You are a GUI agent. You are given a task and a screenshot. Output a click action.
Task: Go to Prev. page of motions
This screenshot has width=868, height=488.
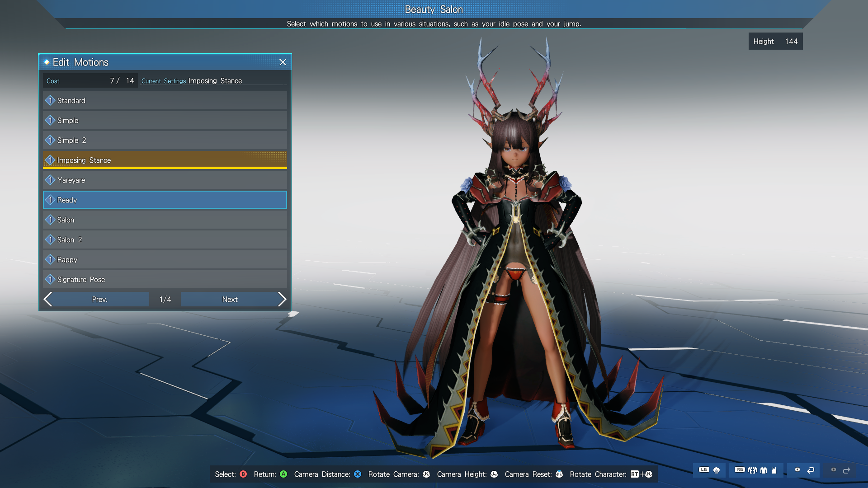[100, 299]
